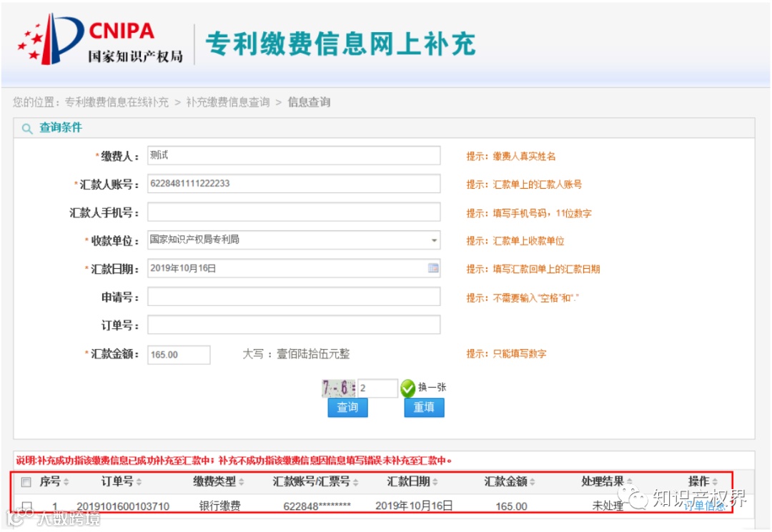Focus the 汇款日期 input field

pos(294,268)
